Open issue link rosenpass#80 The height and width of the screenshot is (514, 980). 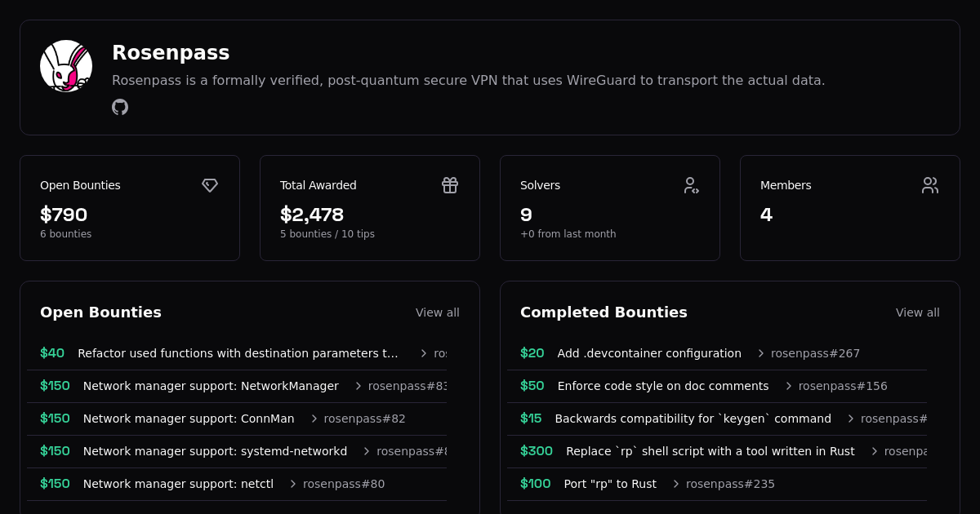[344, 484]
